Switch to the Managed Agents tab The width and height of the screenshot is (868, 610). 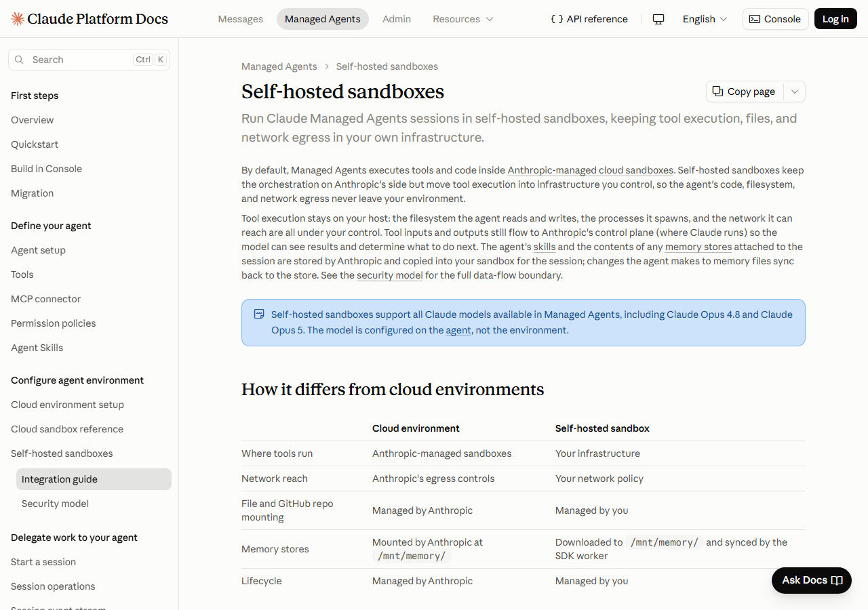coord(323,19)
